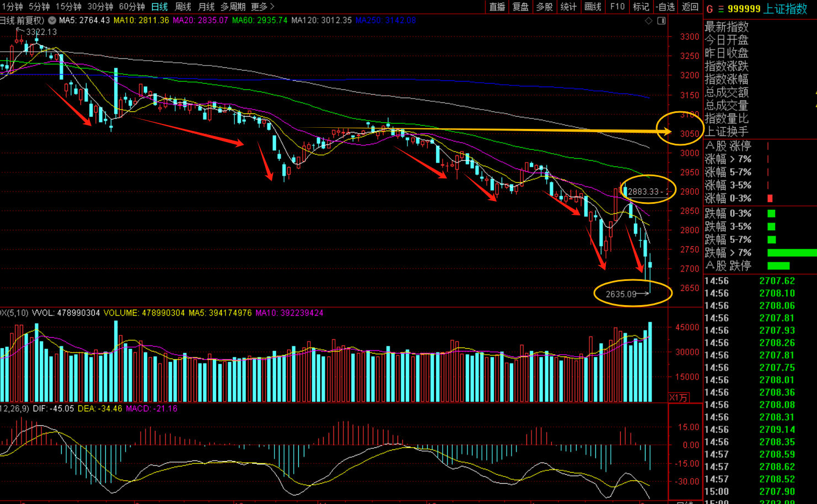
Task: Click the 昨日收盘 row label
Action: tap(727, 53)
